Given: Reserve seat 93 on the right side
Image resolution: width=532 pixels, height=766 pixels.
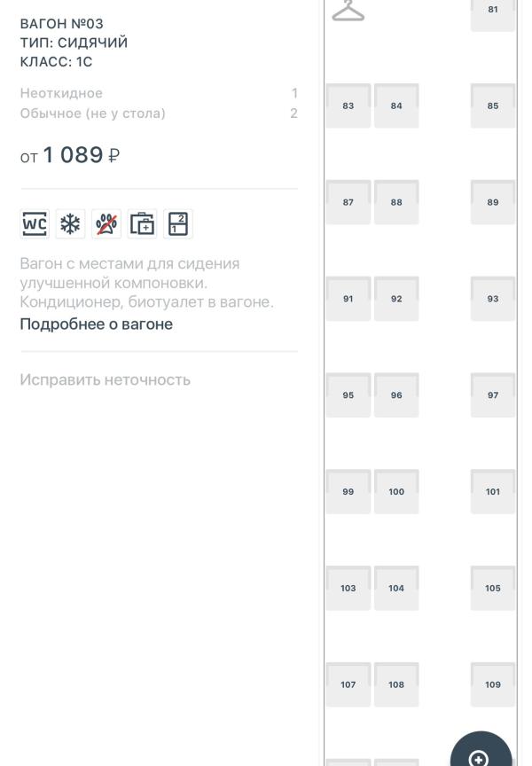Looking at the screenshot, I should click(x=493, y=300).
